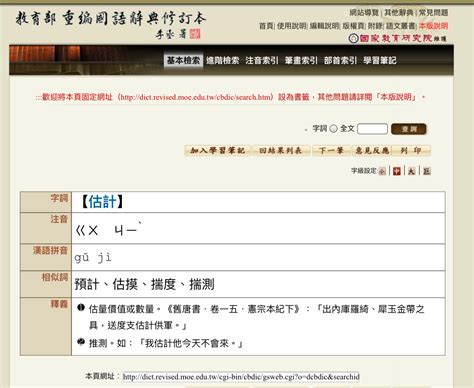Image resolution: width=474 pixels, height=388 pixels.
Task: Set font size to small (小)
Action: pyautogui.click(x=382, y=171)
